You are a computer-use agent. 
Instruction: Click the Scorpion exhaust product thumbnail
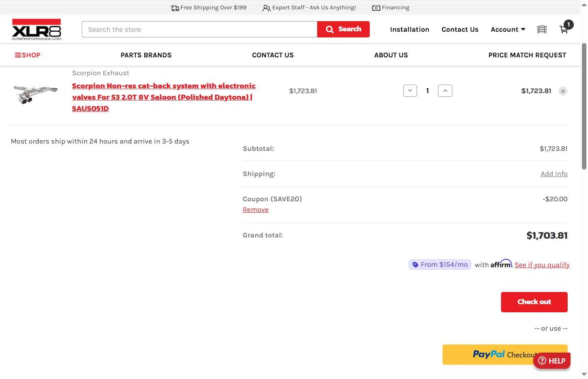[36, 94]
